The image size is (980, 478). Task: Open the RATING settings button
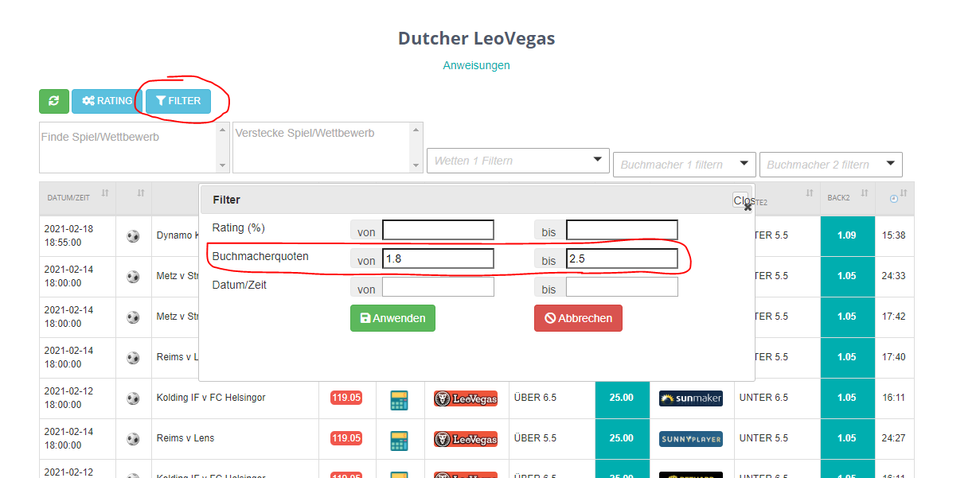pyautogui.click(x=107, y=101)
